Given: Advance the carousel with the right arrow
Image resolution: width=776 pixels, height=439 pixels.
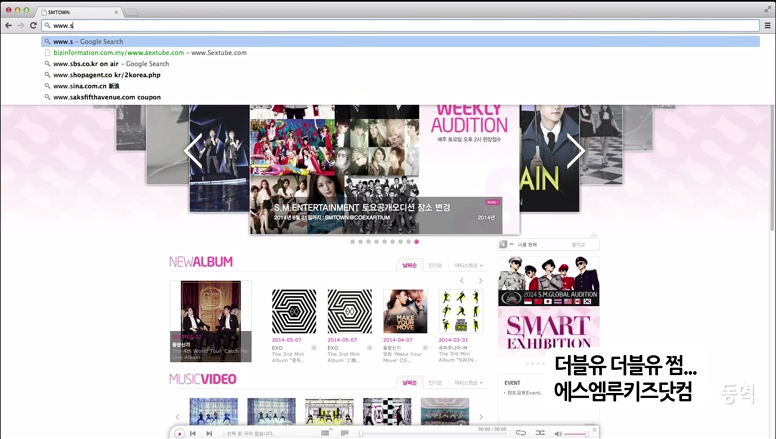Looking at the screenshot, I should tap(576, 151).
